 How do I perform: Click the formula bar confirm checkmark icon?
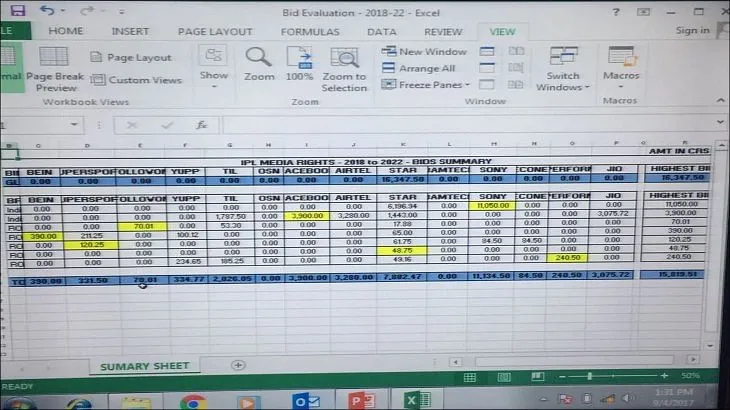coord(167,125)
